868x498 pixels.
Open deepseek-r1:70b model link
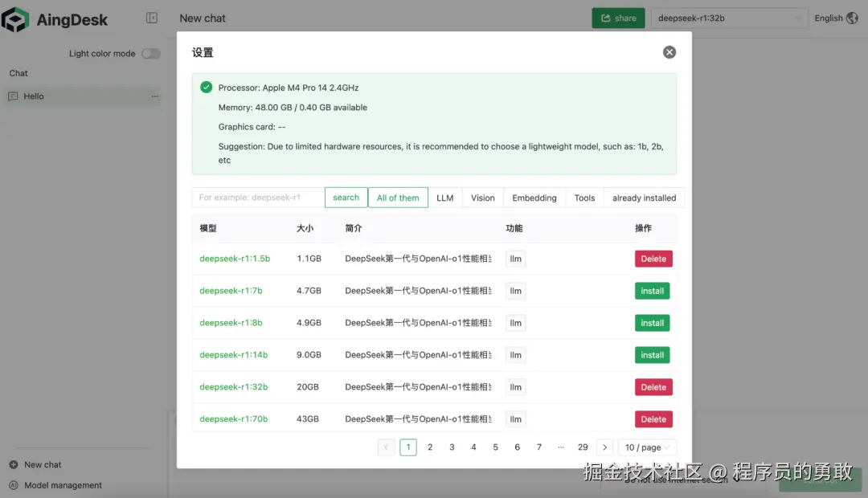(x=234, y=418)
